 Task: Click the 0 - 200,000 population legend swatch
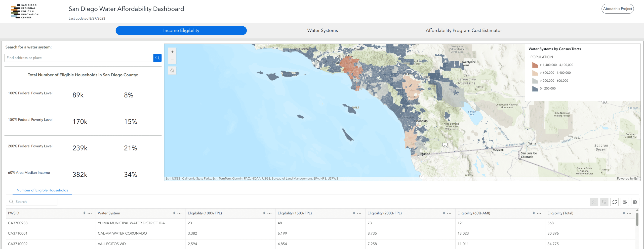point(535,88)
